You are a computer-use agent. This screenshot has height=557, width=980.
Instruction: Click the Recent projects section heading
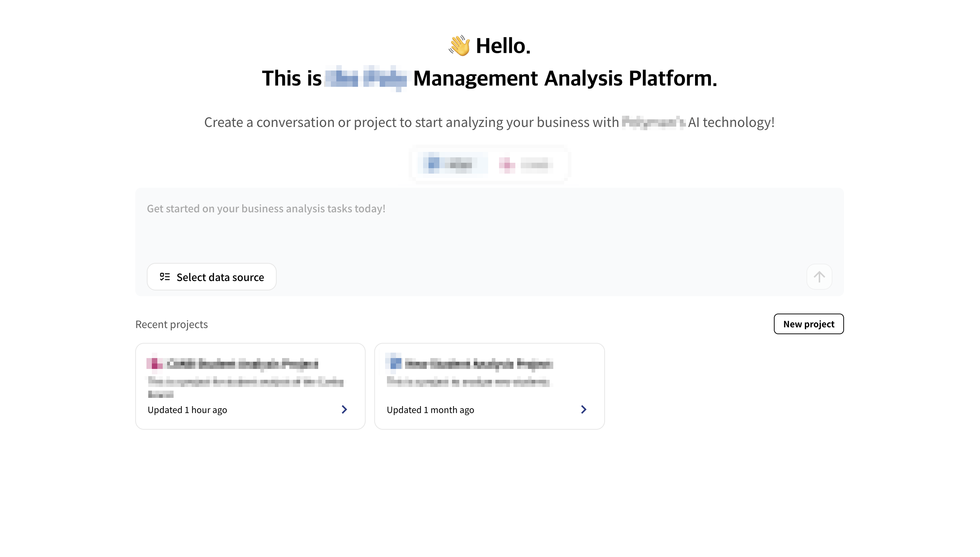171,324
